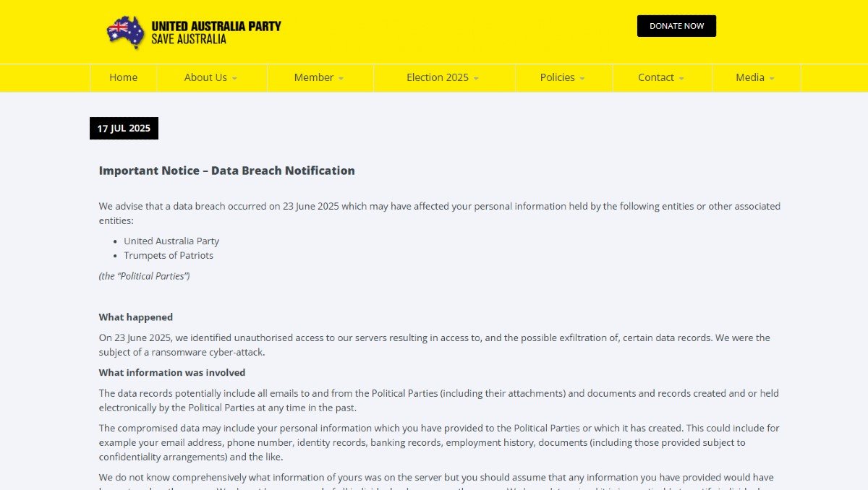This screenshot has width=868, height=490.
Task: Select the Member menu label
Action: [x=313, y=77]
